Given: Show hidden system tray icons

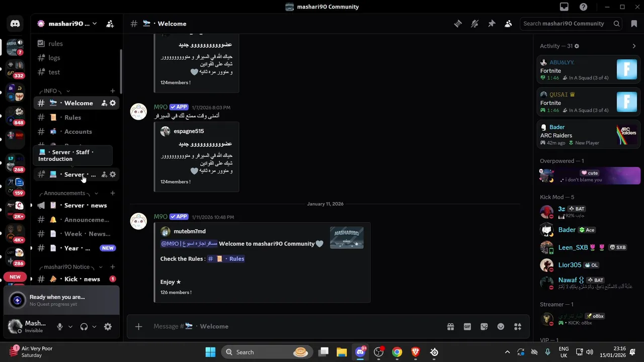Looking at the screenshot, I should point(507,352).
